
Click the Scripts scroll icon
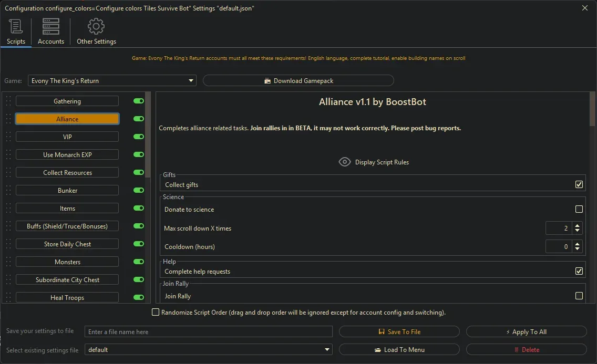point(16,26)
